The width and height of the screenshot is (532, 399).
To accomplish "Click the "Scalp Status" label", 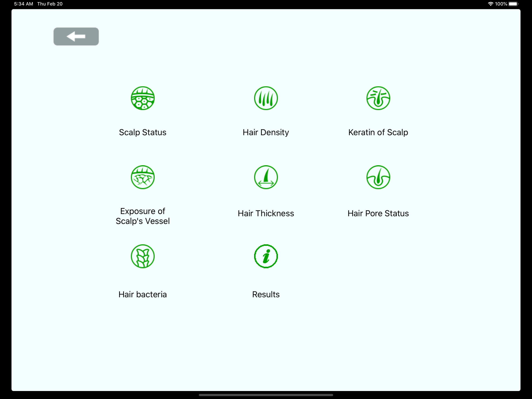I will (143, 132).
